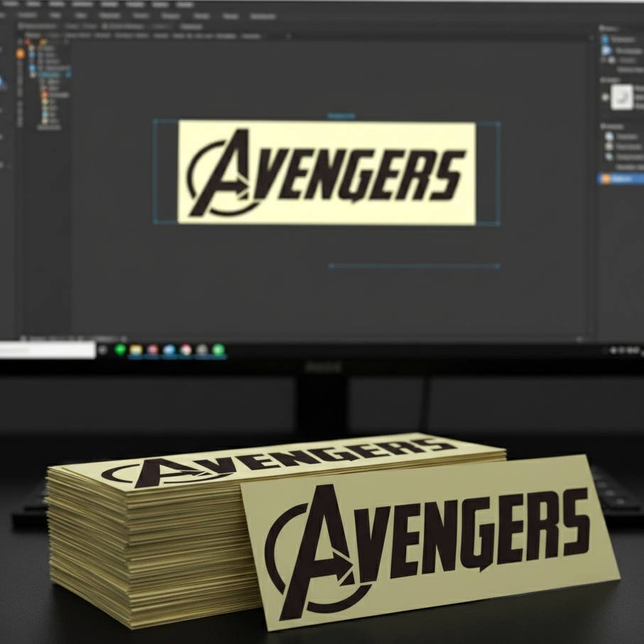Click the round icon beside the taskbar search box
Screen dimensions: 644x644
(x=103, y=350)
